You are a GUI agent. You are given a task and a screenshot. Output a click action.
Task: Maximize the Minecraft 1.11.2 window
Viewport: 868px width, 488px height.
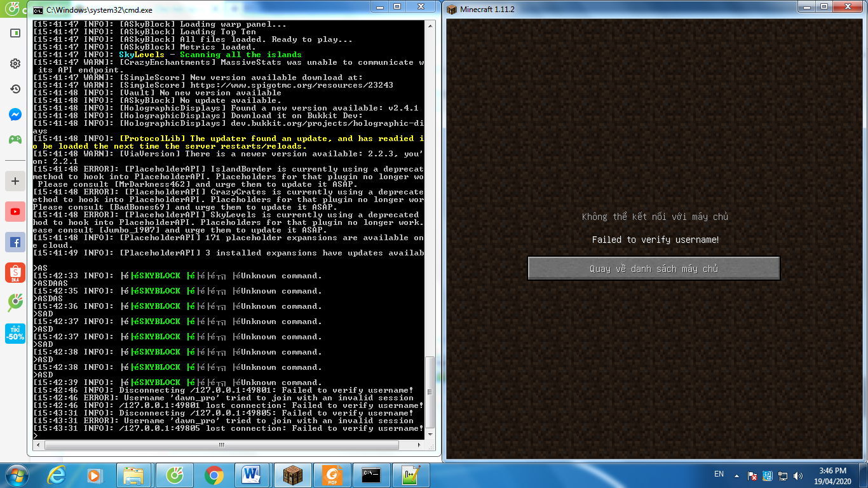[824, 6]
